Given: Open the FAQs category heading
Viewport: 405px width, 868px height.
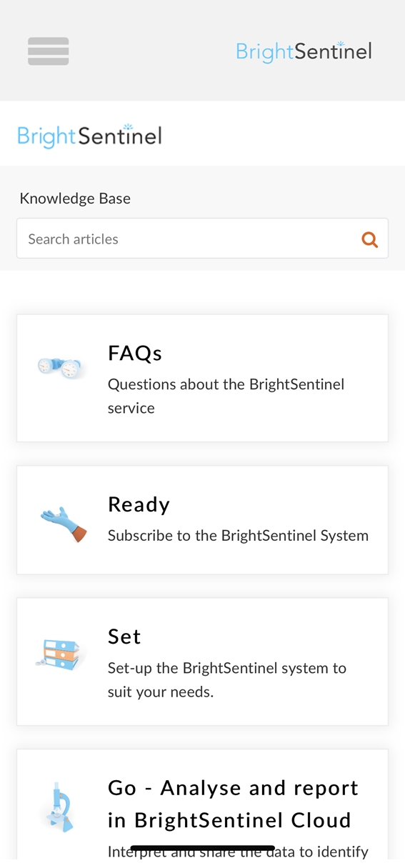Looking at the screenshot, I should point(135,353).
